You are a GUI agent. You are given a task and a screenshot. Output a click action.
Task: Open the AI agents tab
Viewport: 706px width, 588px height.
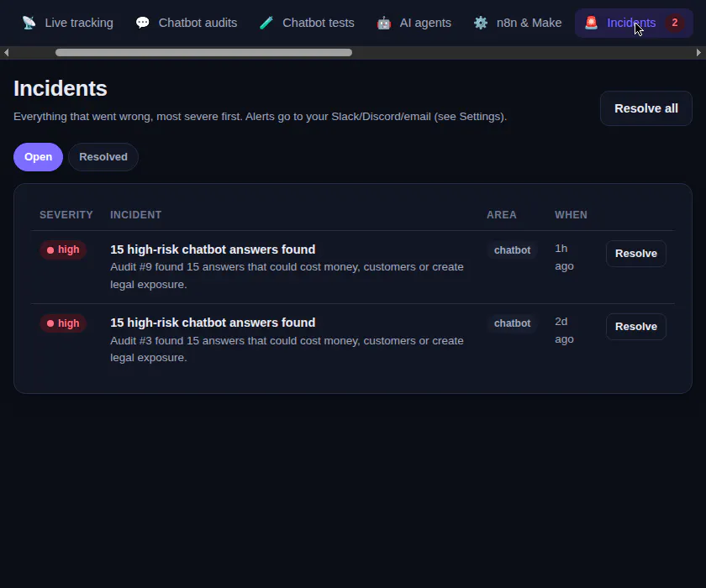414,23
